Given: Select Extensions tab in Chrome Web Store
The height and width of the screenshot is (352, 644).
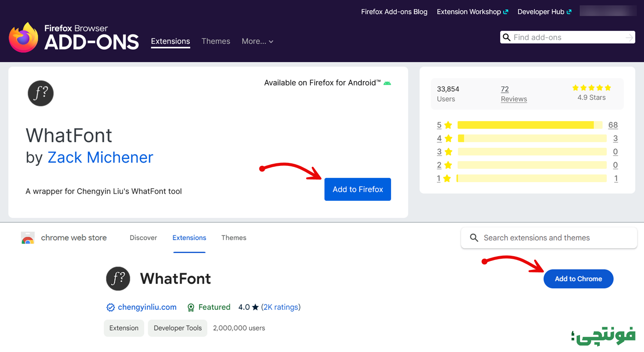Looking at the screenshot, I should coord(189,238).
